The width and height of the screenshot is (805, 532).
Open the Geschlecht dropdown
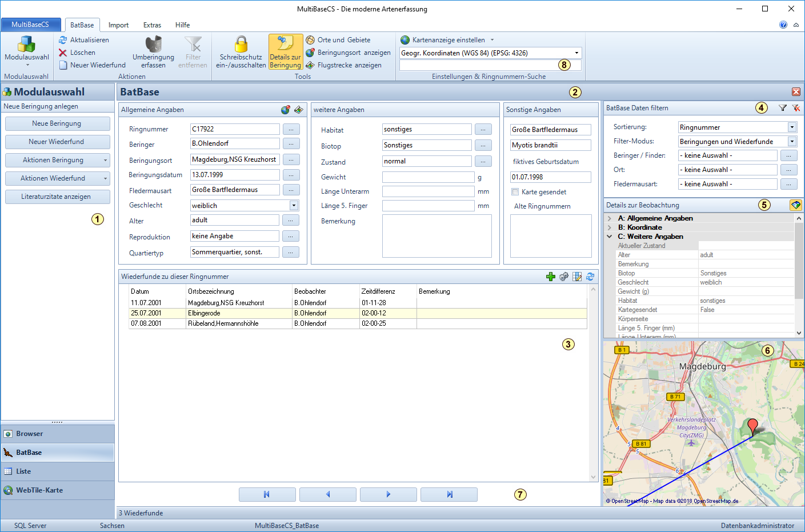point(294,206)
